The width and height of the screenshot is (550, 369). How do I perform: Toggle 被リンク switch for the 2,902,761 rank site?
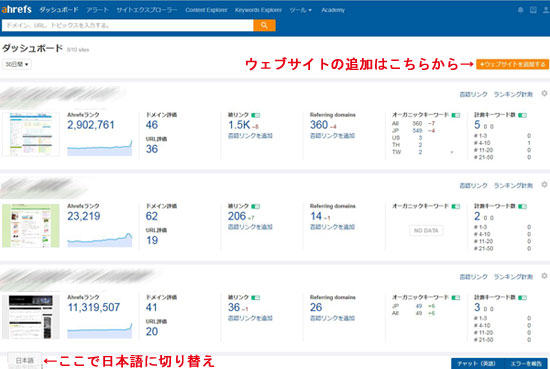pyautogui.click(x=256, y=115)
